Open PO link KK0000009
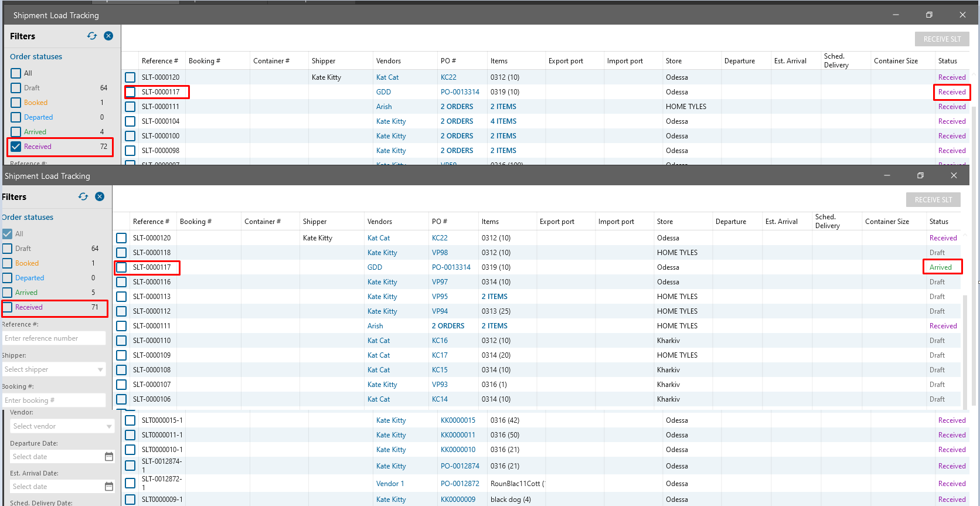980x506 pixels. [458, 500]
